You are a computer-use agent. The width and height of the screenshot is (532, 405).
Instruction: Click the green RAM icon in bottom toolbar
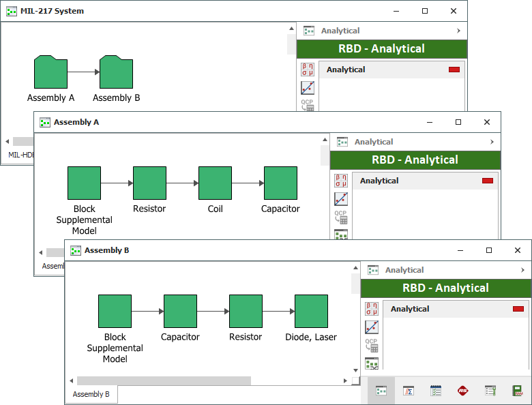(x=518, y=391)
